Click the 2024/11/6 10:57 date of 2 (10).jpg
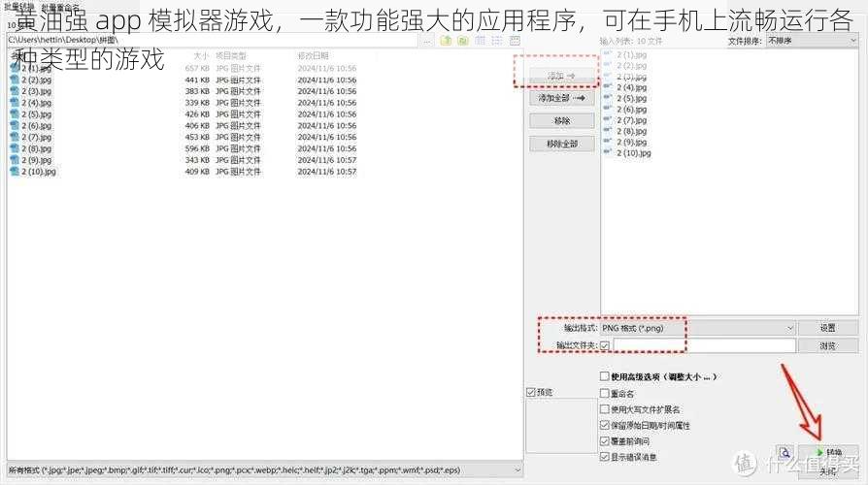 [x=327, y=172]
